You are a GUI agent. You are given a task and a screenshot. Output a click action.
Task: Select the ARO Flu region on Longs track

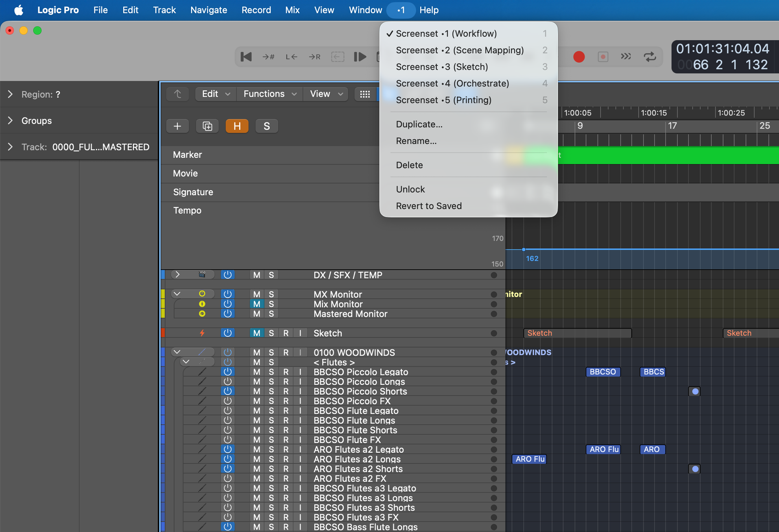pos(529,459)
